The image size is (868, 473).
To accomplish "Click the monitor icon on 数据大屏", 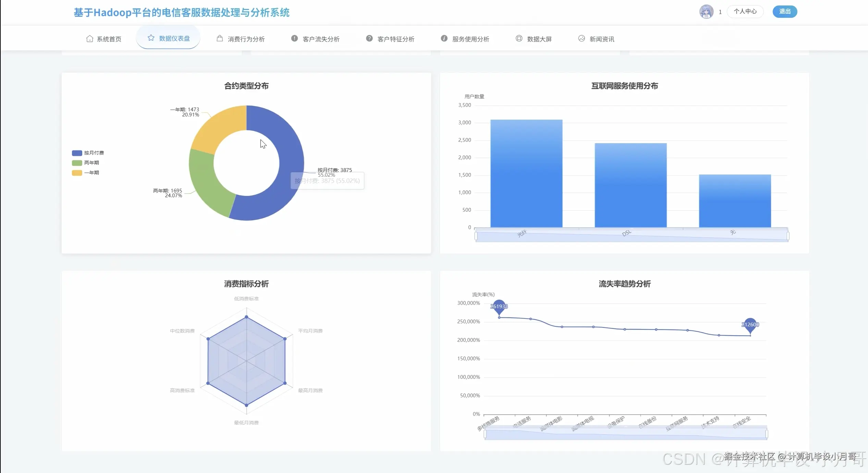I will 518,38.
